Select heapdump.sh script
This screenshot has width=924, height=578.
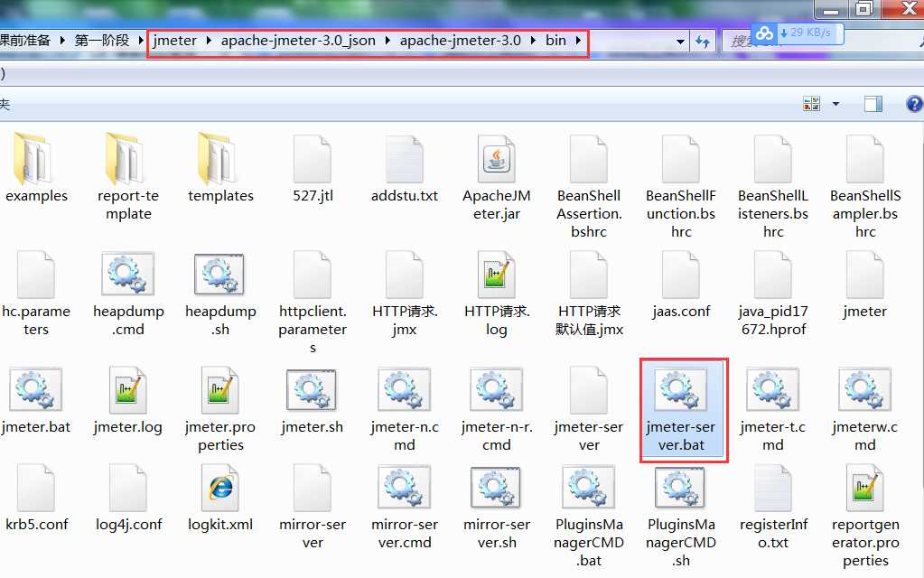coord(220,293)
